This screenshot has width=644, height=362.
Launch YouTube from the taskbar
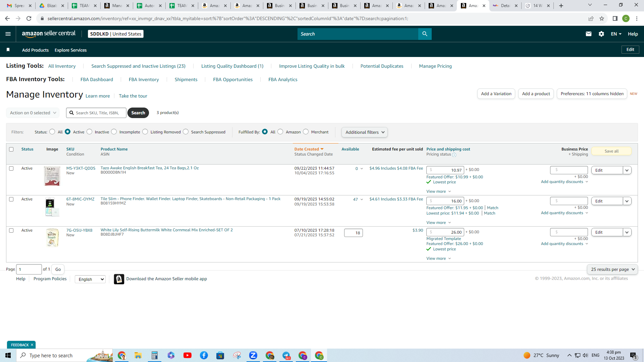click(x=187, y=355)
